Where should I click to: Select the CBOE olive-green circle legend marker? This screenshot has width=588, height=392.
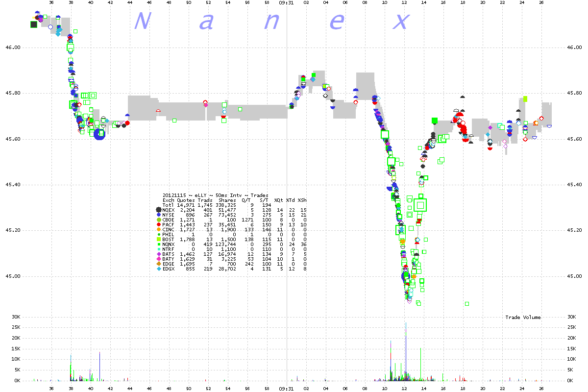[158, 220]
